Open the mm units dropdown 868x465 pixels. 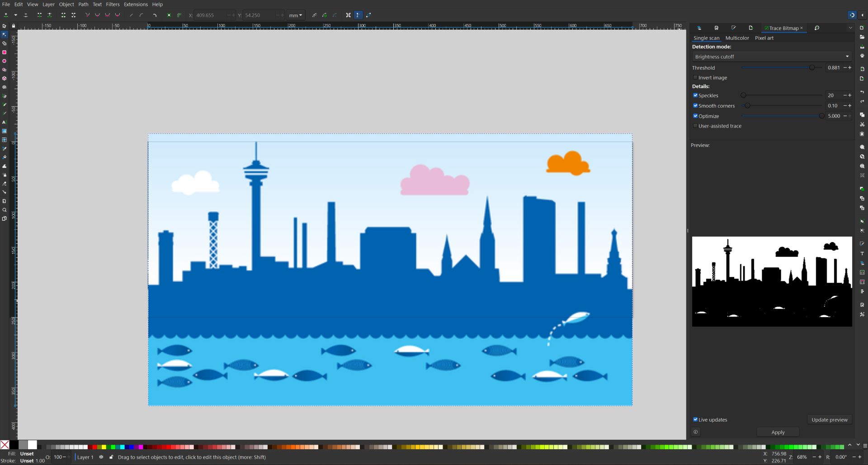click(296, 15)
